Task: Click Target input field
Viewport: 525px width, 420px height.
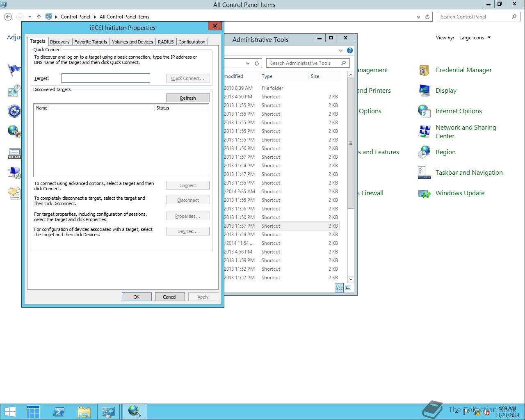Action: tap(106, 78)
